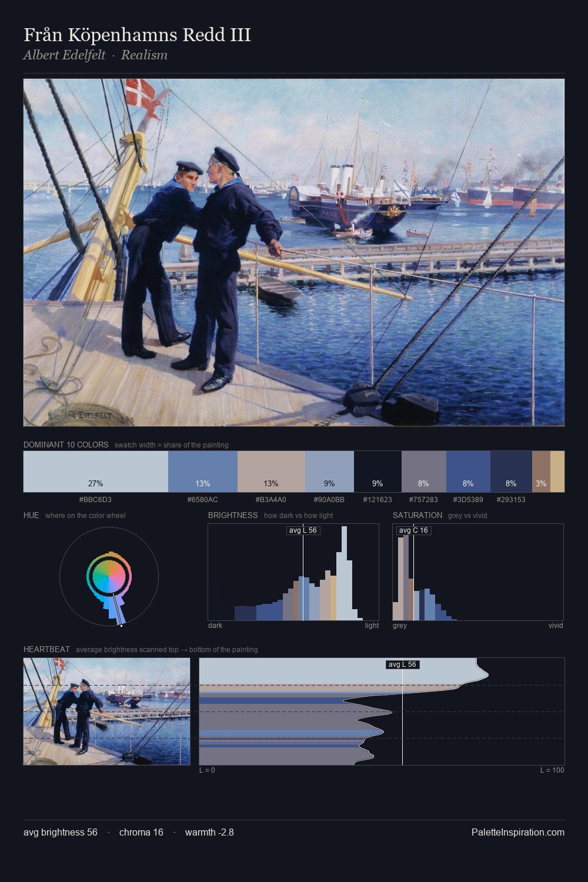Open the main painting of two sailors
This screenshot has height=882, width=588.
[x=294, y=253]
